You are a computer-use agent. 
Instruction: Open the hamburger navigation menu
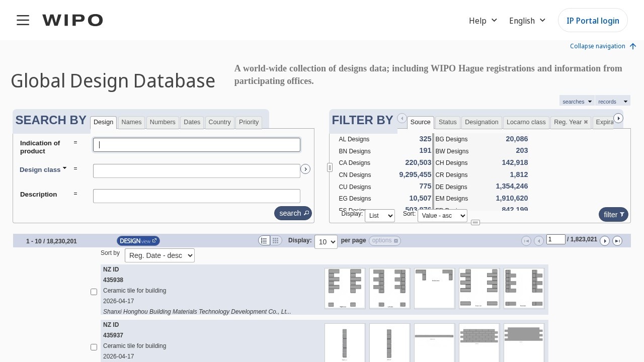pos(23,20)
